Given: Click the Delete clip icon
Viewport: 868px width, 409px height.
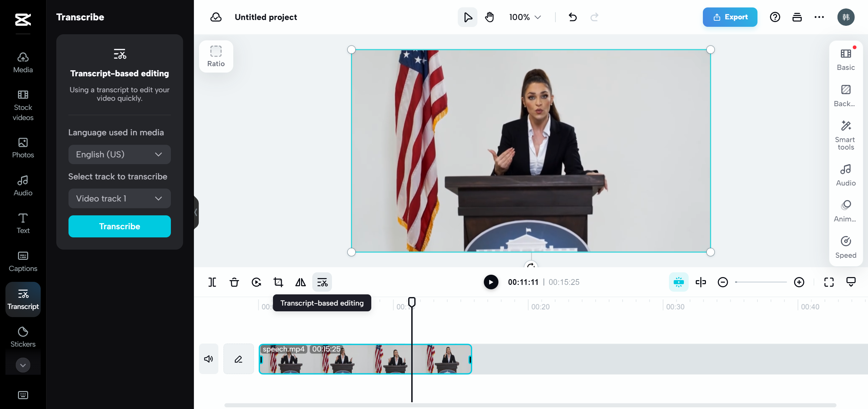Looking at the screenshot, I should [x=234, y=282].
